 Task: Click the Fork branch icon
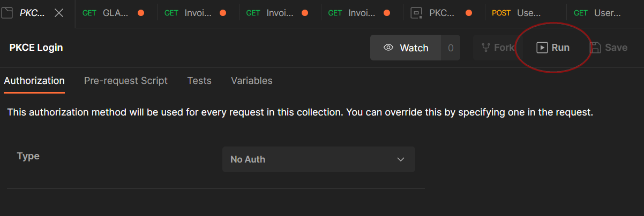pyautogui.click(x=486, y=48)
